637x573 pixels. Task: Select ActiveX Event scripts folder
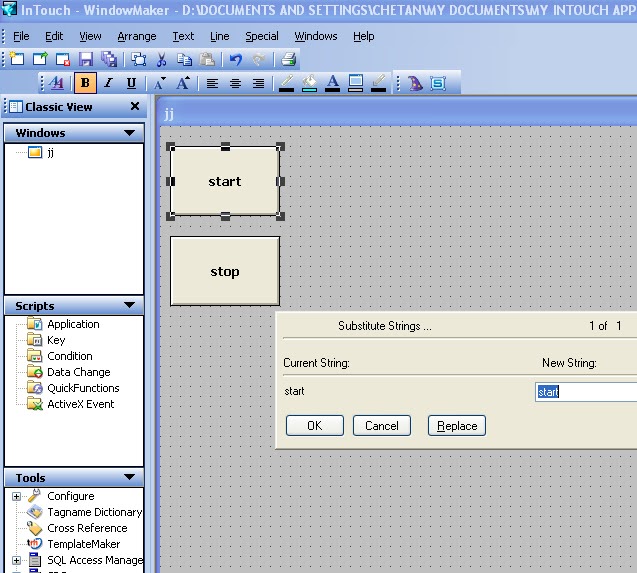(x=71, y=404)
